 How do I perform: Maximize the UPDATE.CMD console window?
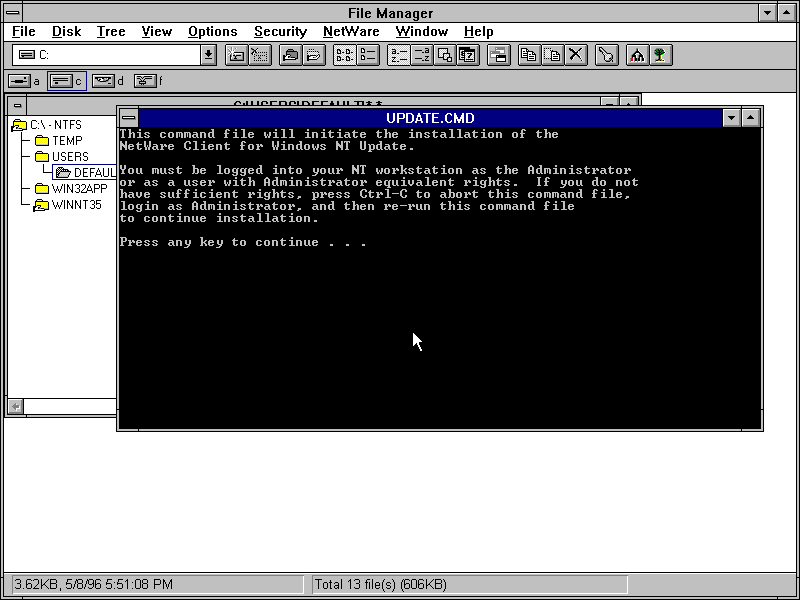coord(751,118)
